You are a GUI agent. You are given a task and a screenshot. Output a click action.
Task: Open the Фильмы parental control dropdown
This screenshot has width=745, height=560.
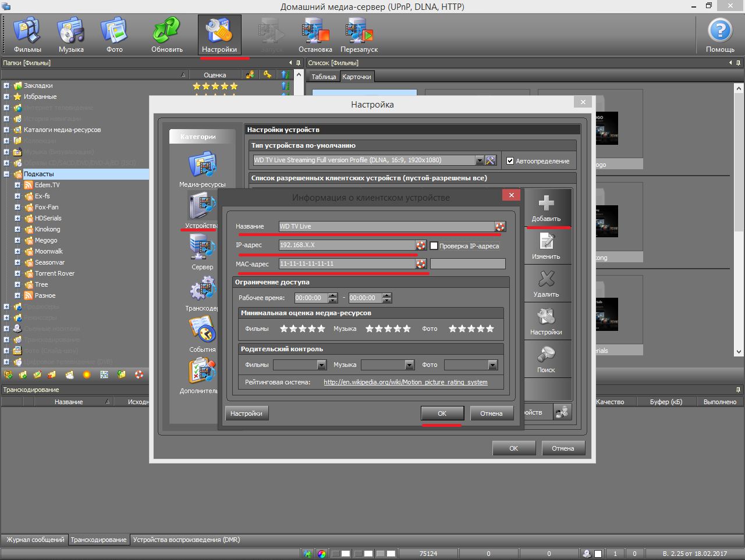pyautogui.click(x=321, y=365)
